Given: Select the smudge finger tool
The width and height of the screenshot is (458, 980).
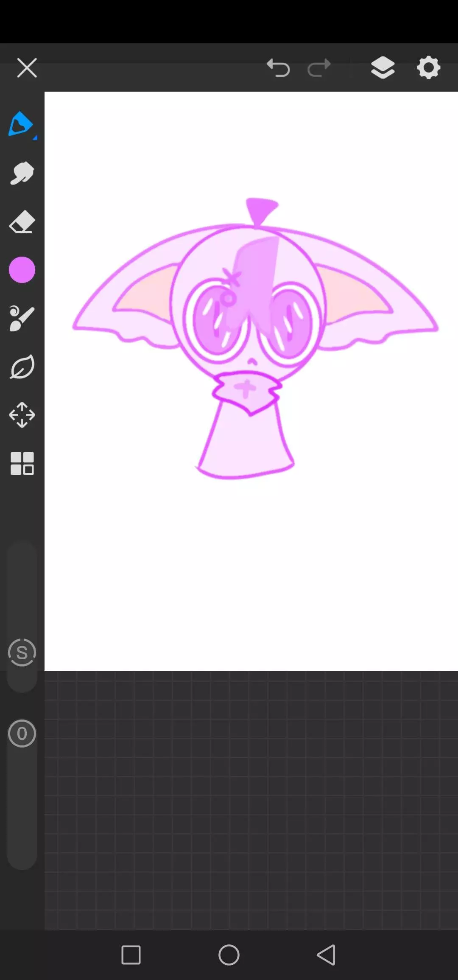Looking at the screenshot, I should tap(22, 173).
